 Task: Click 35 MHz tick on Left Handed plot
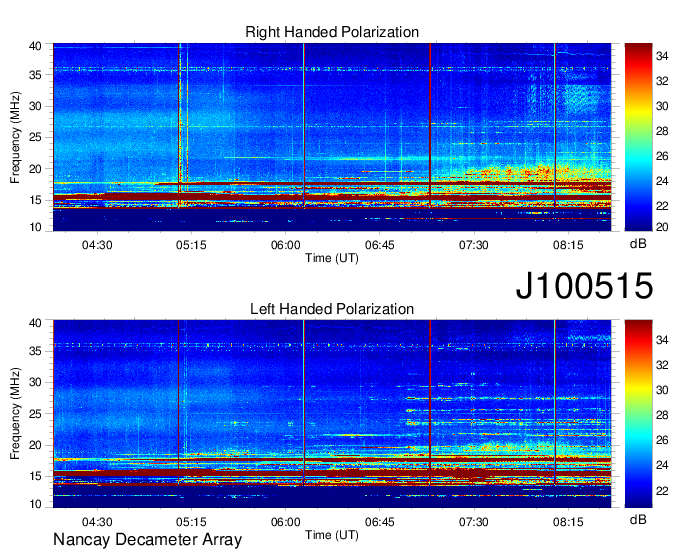(x=35, y=352)
